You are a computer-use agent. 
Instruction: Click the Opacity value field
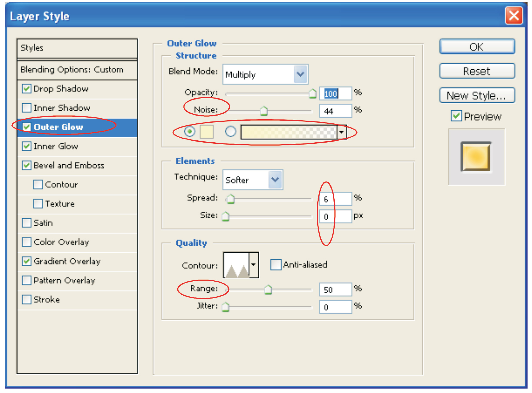[335, 94]
